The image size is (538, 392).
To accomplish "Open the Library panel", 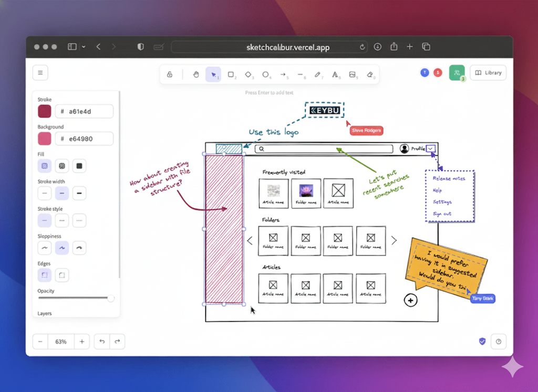I will pyautogui.click(x=488, y=72).
